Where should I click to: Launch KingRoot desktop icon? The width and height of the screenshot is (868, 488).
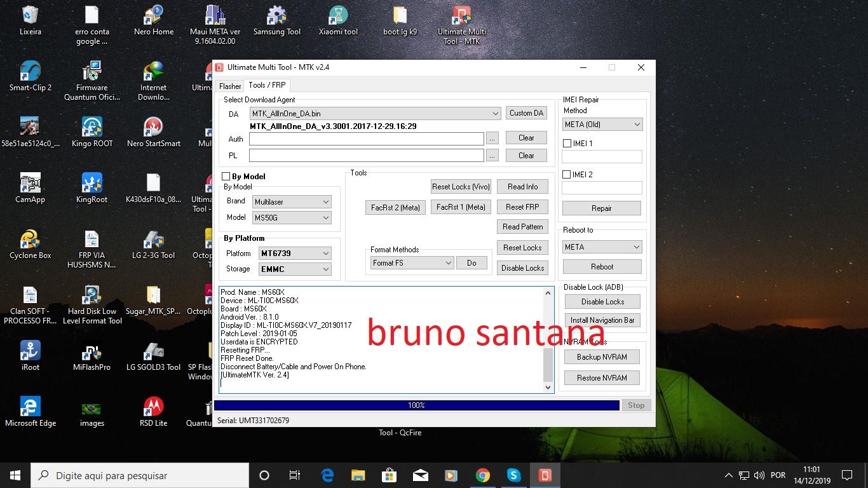pyautogui.click(x=92, y=189)
